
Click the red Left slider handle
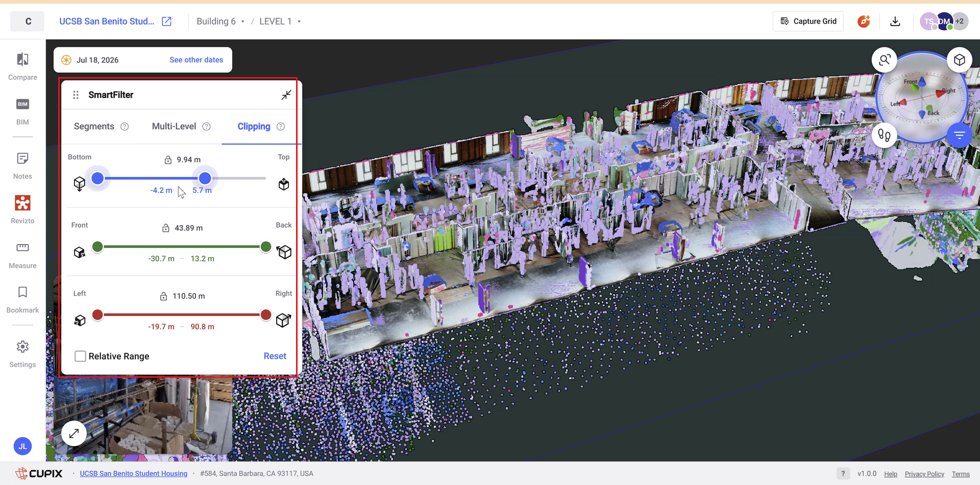tap(97, 315)
